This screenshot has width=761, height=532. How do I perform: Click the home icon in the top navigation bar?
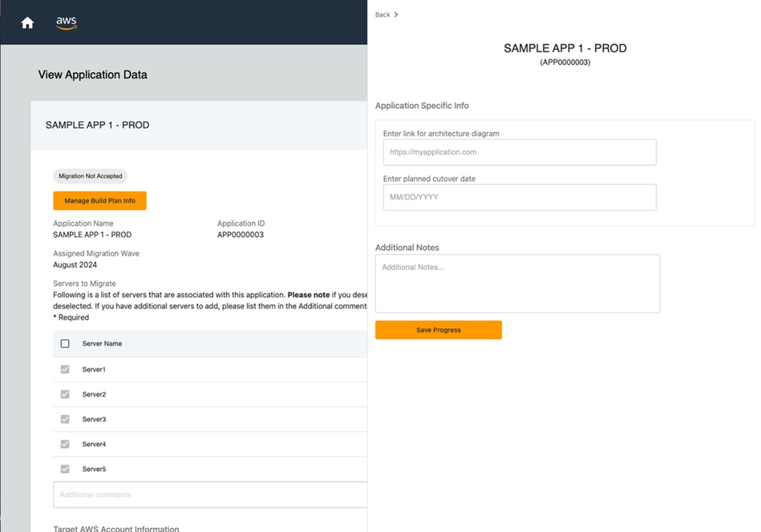(x=27, y=22)
